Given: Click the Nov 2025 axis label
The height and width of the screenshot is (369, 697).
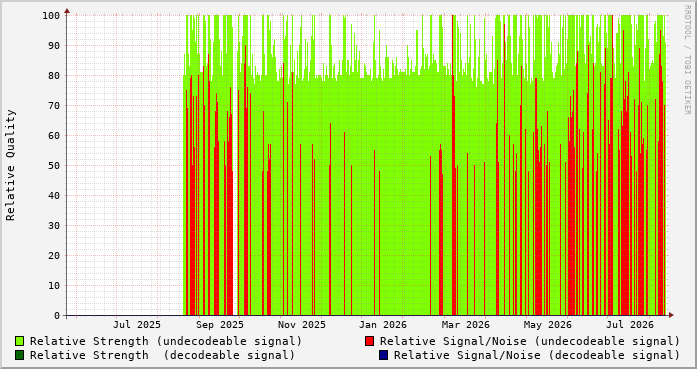Looking at the screenshot, I should 301,325.
